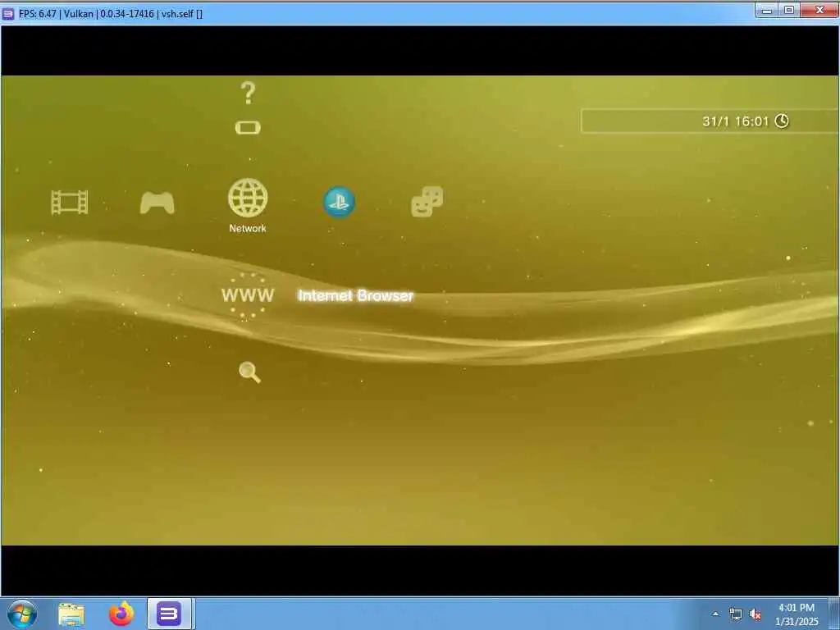This screenshot has width=840, height=630.
Task: Open the Windows Start menu
Action: [x=22, y=614]
